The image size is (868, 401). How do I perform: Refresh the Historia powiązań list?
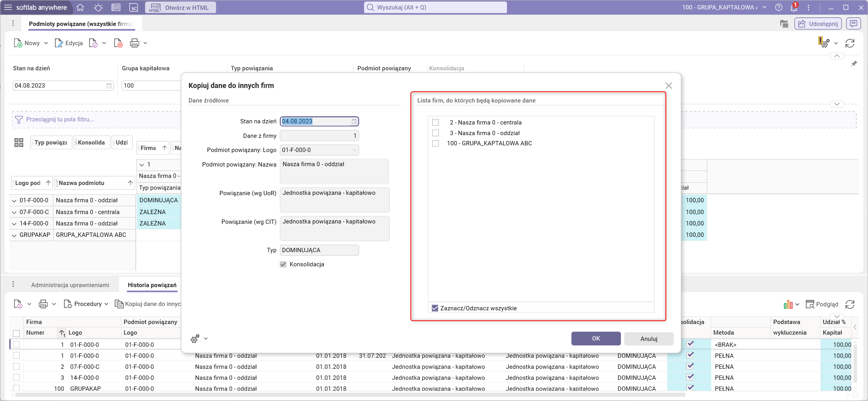850,304
